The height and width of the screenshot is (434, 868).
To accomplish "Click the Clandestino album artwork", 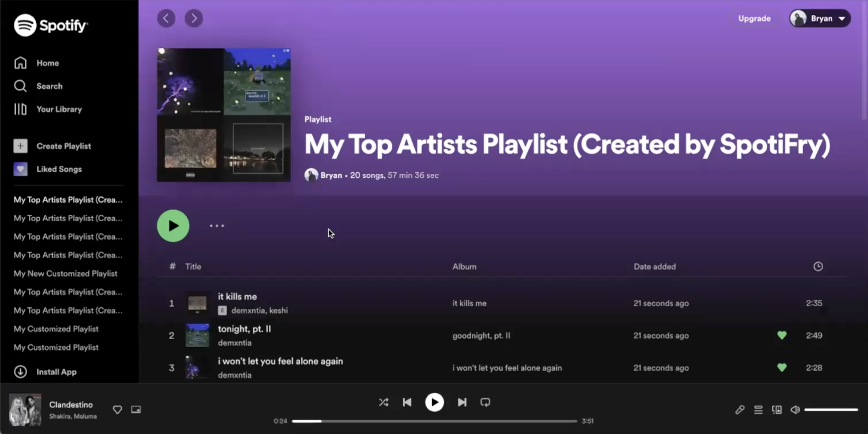I will click(x=25, y=409).
